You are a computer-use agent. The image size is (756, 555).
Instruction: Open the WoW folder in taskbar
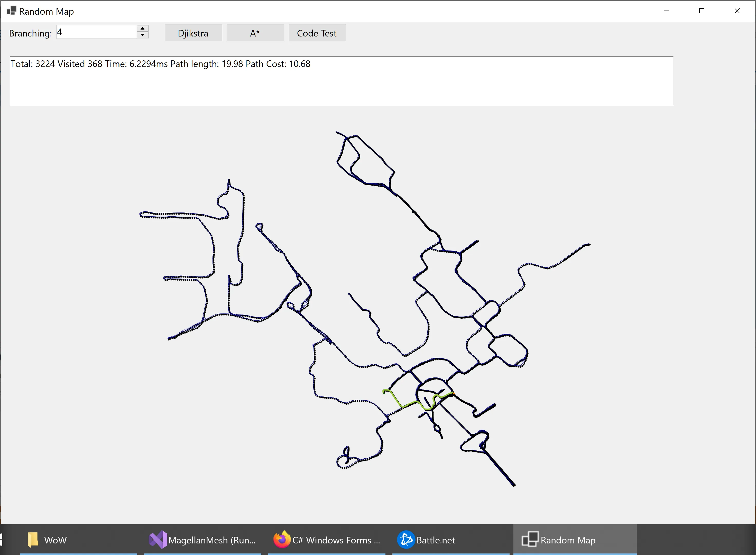(x=47, y=540)
